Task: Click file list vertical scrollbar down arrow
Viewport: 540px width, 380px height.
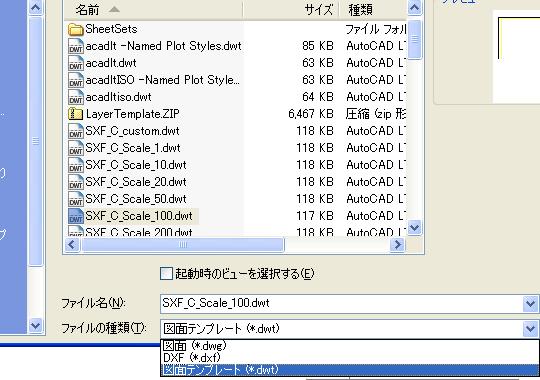Action: click(415, 227)
